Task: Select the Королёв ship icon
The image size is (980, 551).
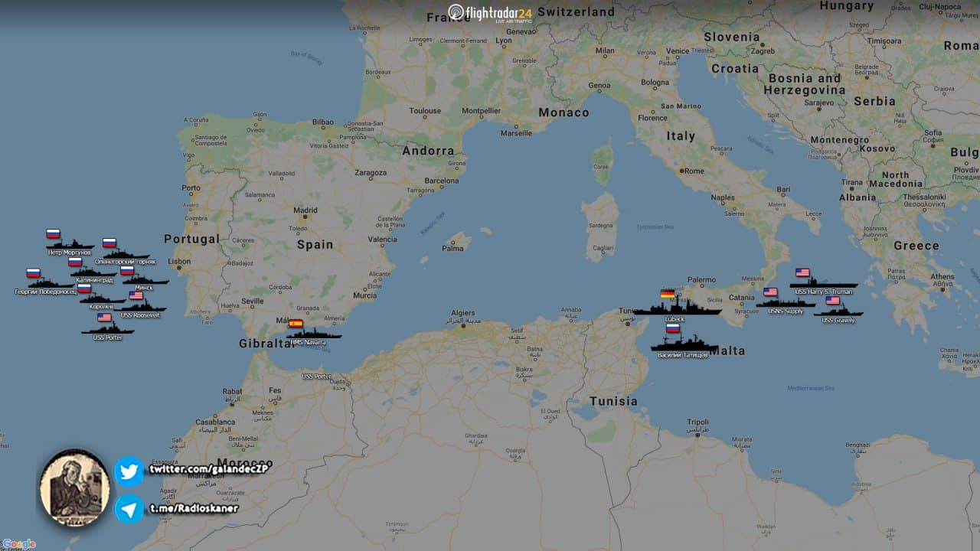Action: (x=103, y=298)
